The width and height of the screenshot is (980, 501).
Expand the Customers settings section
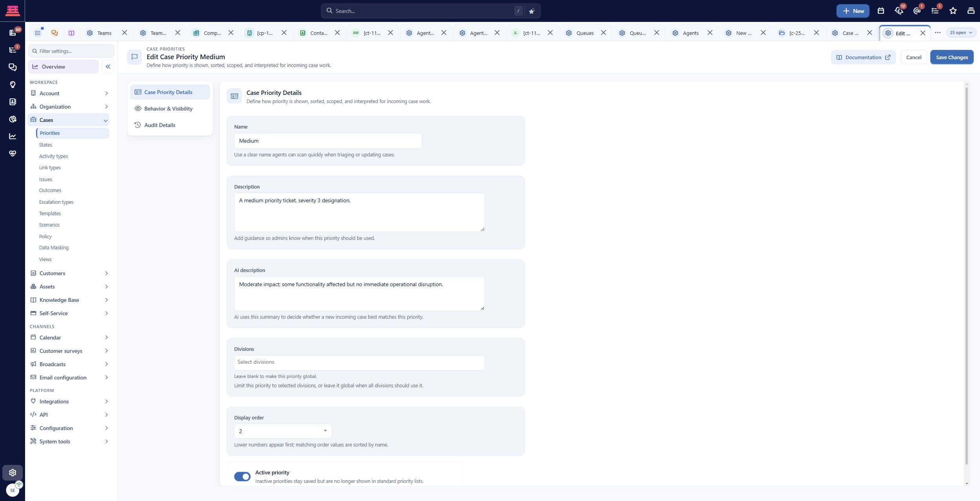69,273
